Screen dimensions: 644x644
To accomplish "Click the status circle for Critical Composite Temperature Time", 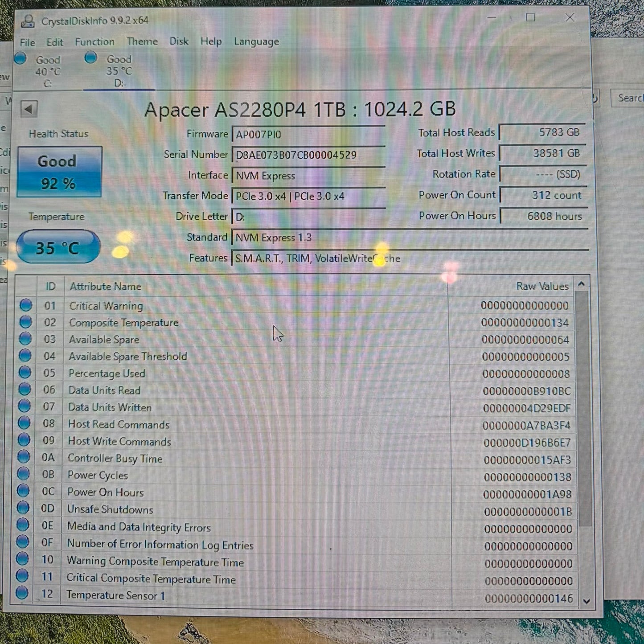I will tap(22, 576).
